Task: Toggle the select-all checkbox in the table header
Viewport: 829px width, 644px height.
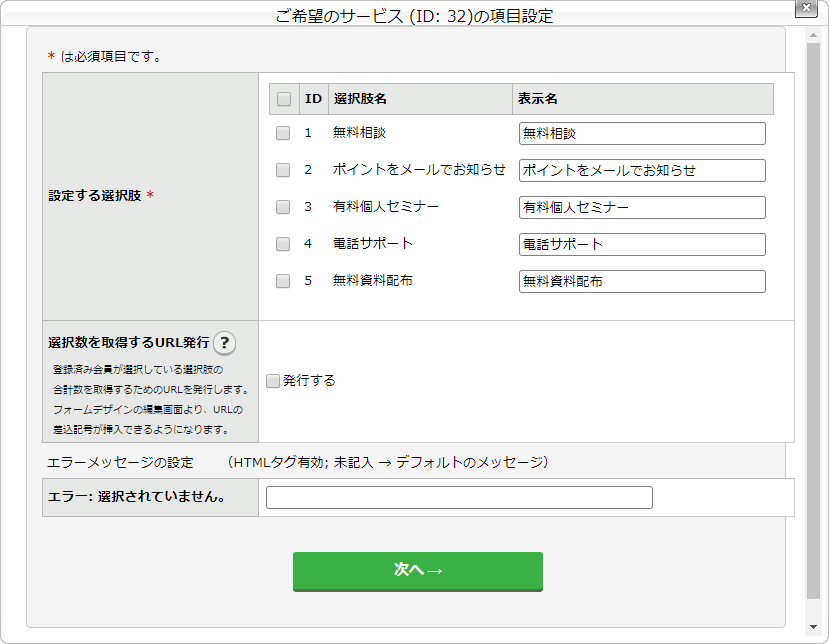Action: click(284, 99)
